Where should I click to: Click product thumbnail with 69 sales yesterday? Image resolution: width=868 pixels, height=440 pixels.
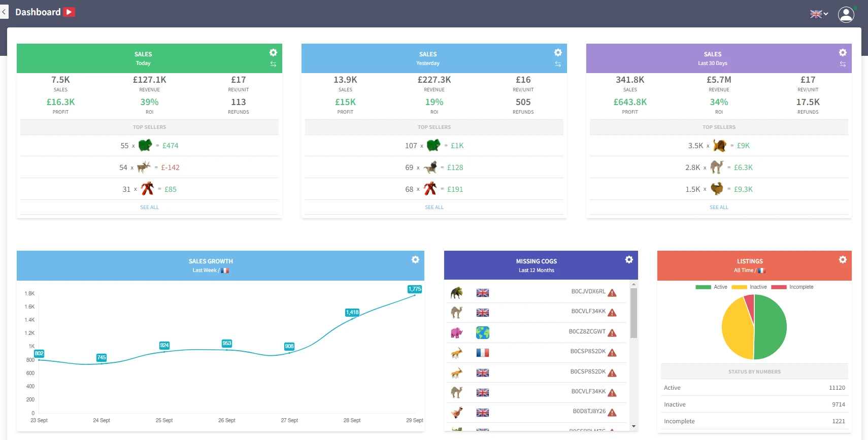[x=430, y=167]
